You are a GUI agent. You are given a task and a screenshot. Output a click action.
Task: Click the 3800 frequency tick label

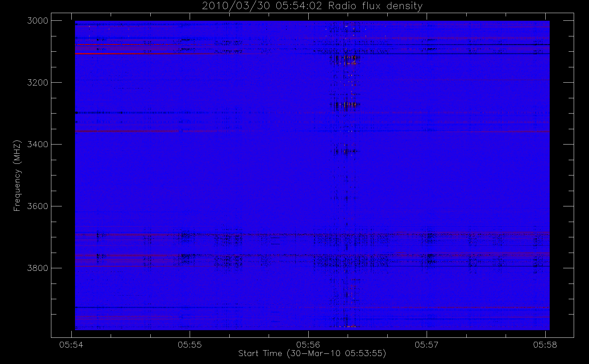click(38, 268)
